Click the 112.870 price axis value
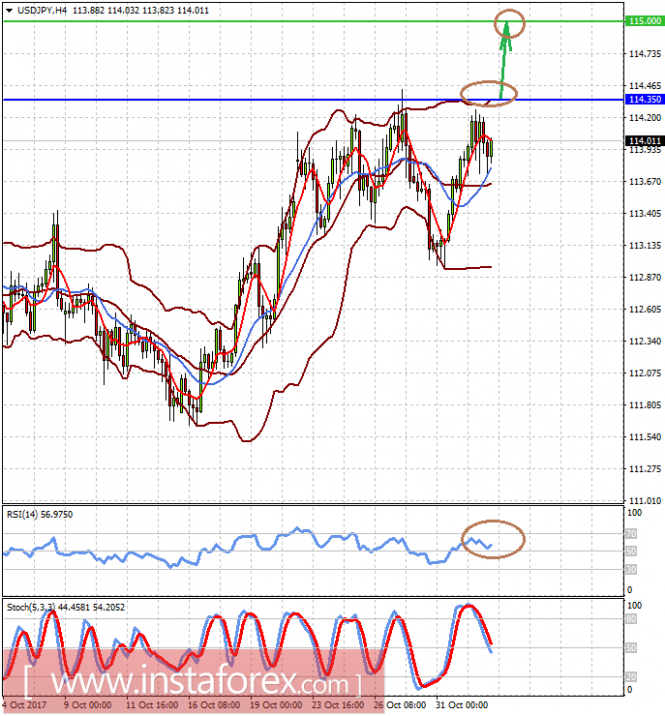Image resolution: width=665 pixels, height=716 pixels. point(643,277)
